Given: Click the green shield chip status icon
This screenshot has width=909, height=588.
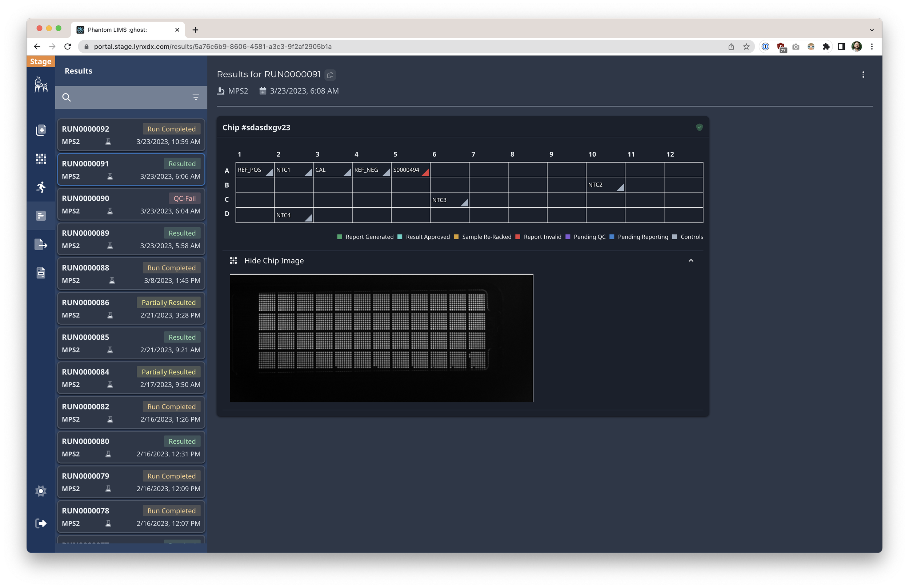Looking at the screenshot, I should coord(699,128).
